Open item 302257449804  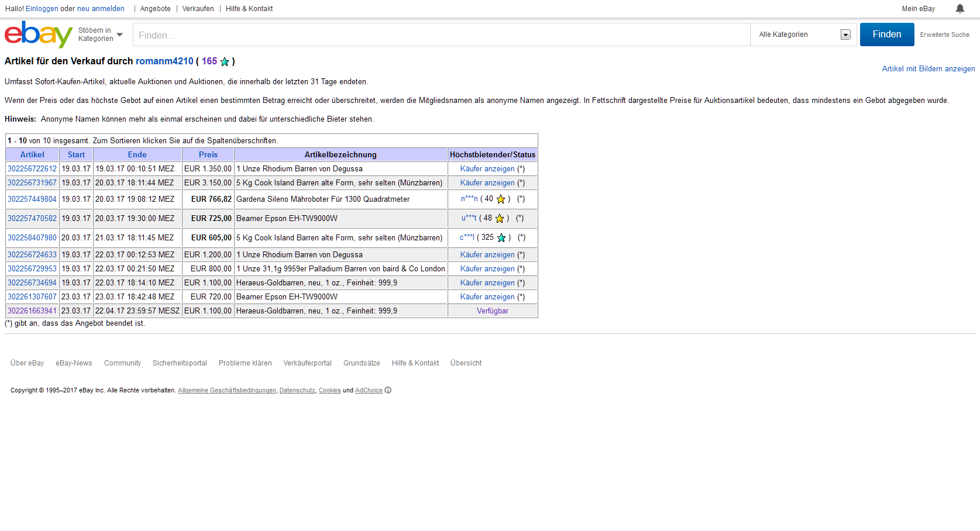point(32,199)
